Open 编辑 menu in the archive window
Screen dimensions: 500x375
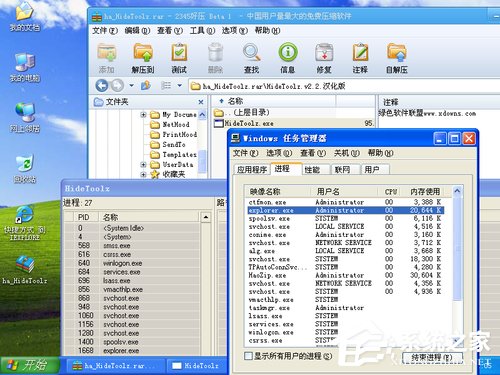coord(137,31)
